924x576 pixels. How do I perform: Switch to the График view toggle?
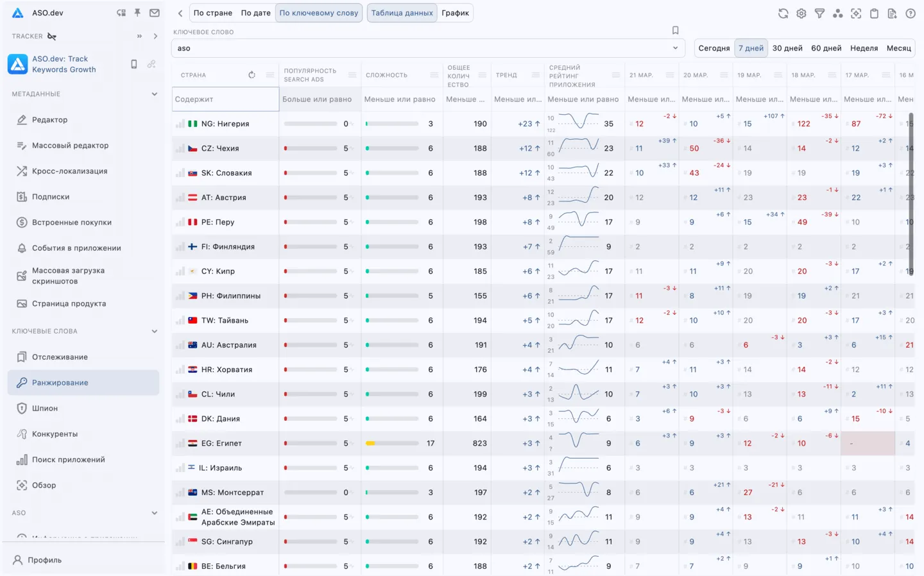[x=455, y=13]
